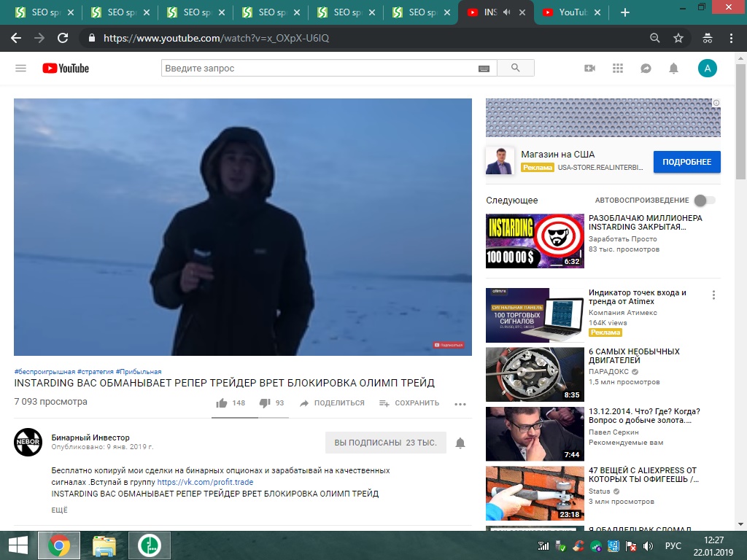This screenshot has width=747, height=560.
Task: Expand the description with ЕЩЁ
Action: tap(60, 510)
